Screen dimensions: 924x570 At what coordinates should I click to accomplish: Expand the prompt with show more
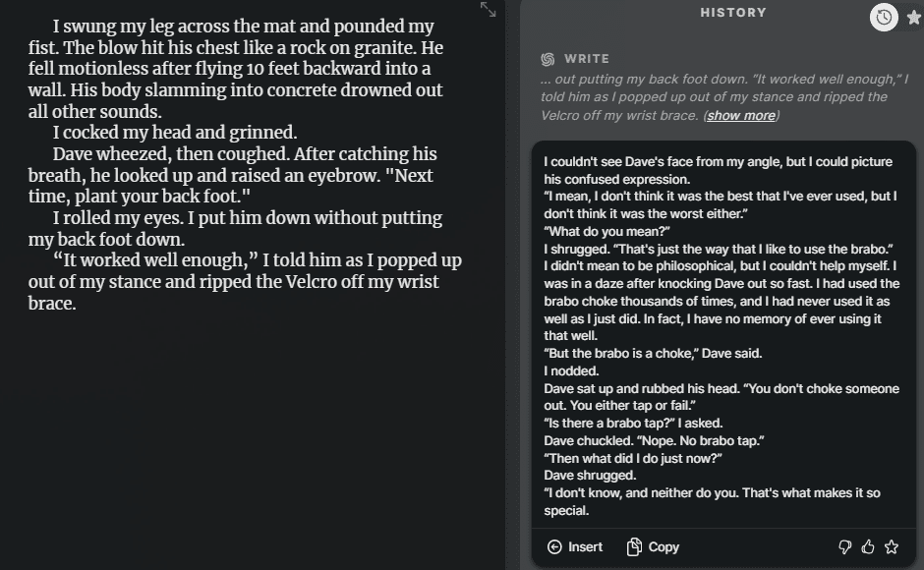pos(741,116)
